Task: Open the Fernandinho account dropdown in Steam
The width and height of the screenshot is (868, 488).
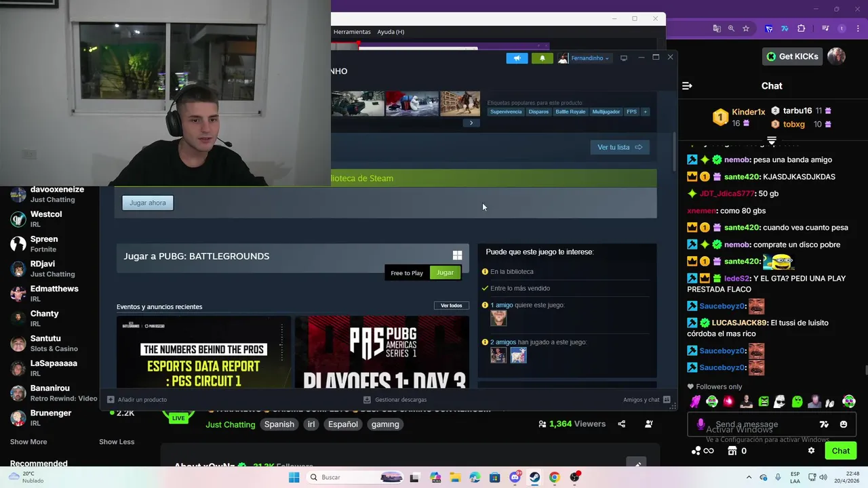Action: tap(584, 58)
